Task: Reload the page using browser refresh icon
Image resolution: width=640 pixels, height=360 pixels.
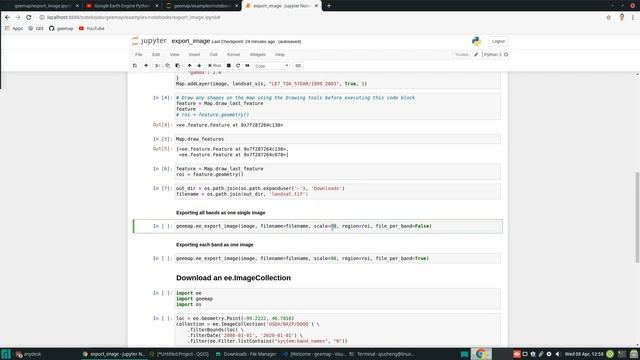Action: pos(29,17)
